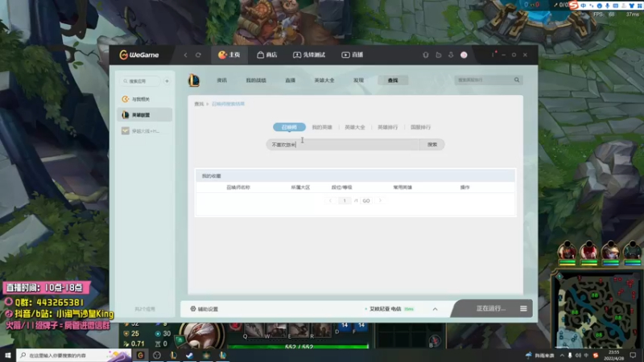Click the W ability icon in the HUD
Viewport: 644px width, 362px height.
click(276, 330)
